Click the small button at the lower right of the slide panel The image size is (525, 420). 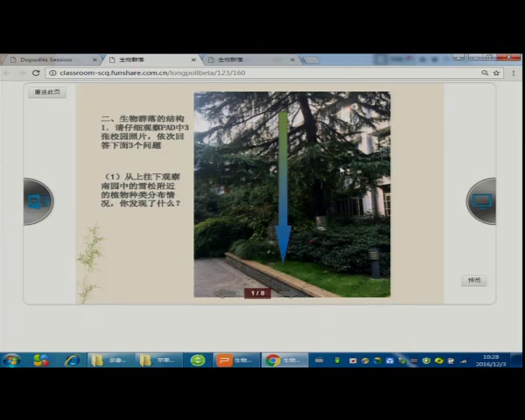[473, 280]
